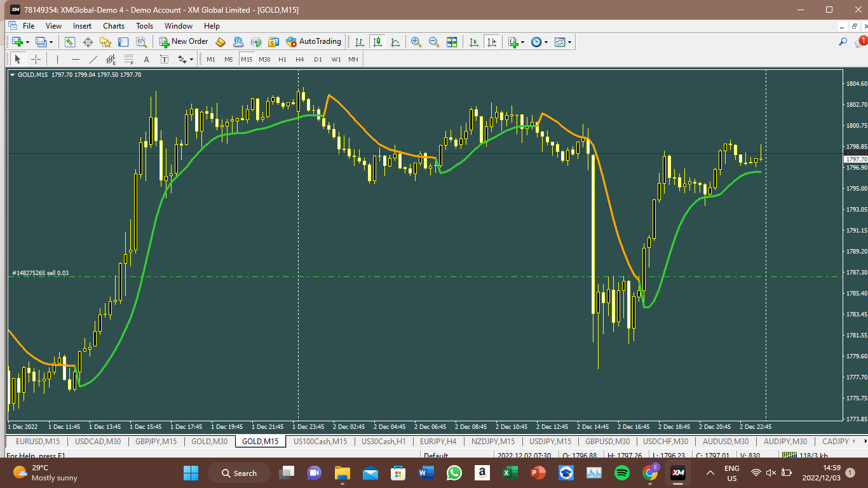Show the Navigator panel star-folder icon
The image size is (868, 488).
105,42
